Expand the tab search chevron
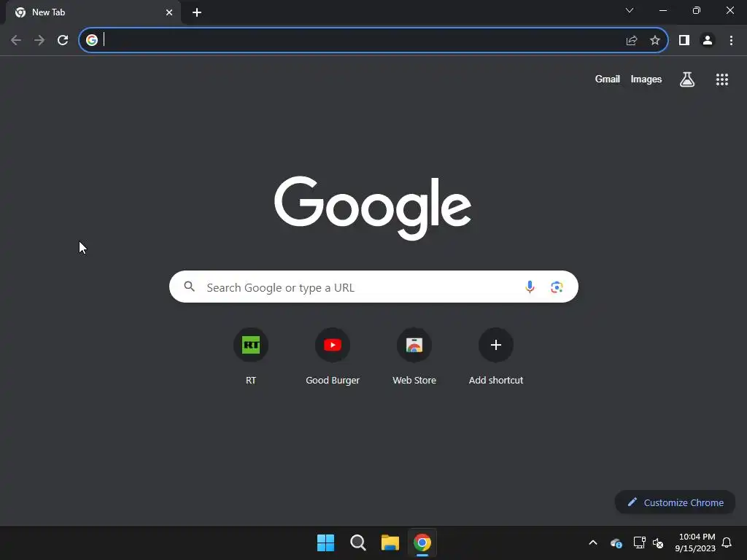Viewport: 747px width, 560px height. [630, 10]
